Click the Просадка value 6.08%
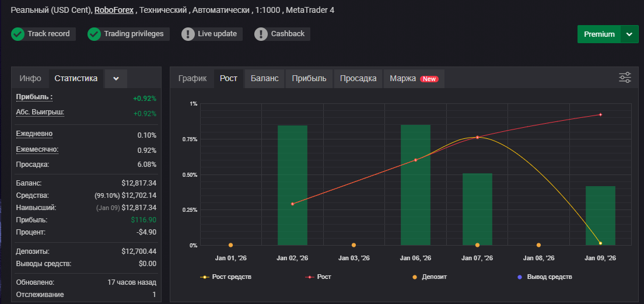The image size is (644, 304). (147, 165)
